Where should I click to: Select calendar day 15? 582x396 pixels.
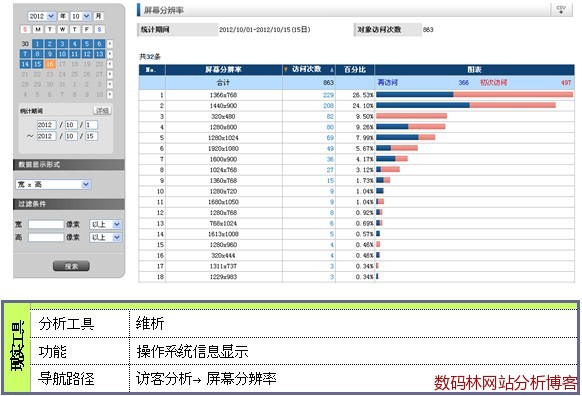(x=37, y=64)
